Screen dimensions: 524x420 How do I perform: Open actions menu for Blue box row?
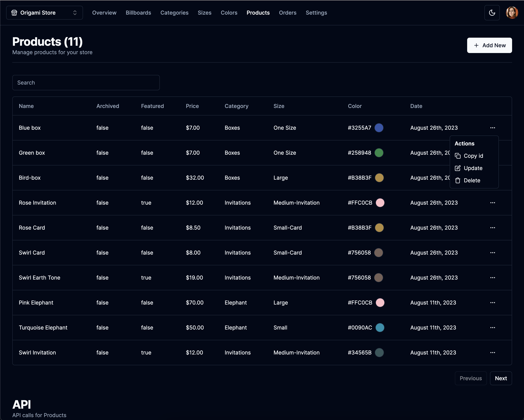point(492,128)
